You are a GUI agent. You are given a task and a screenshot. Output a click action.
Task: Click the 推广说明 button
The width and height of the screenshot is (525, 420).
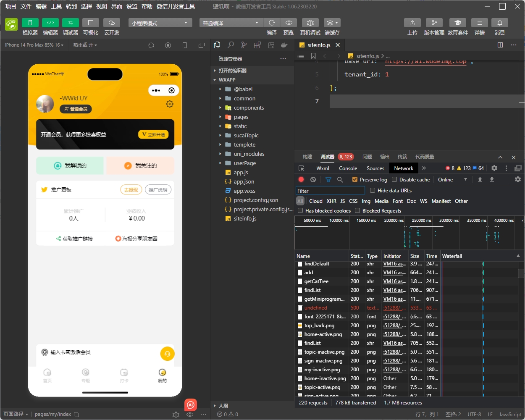click(x=158, y=190)
